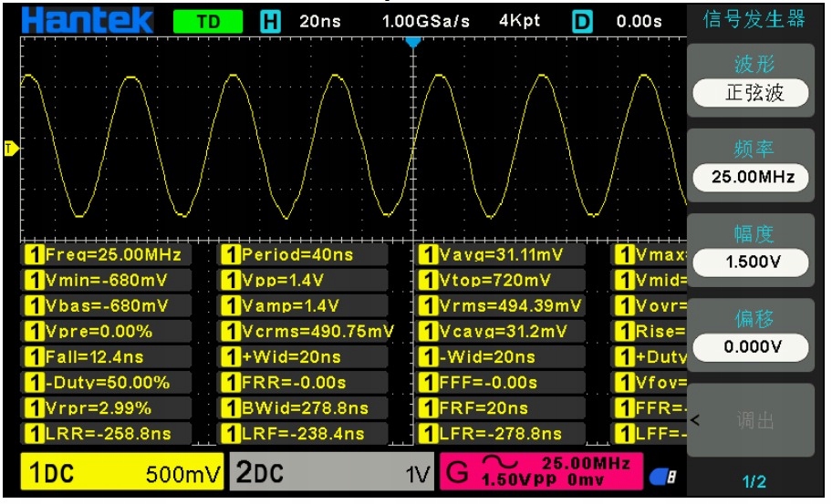Select the FRF=20ns measurement

pyautogui.click(x=500, y=408)
